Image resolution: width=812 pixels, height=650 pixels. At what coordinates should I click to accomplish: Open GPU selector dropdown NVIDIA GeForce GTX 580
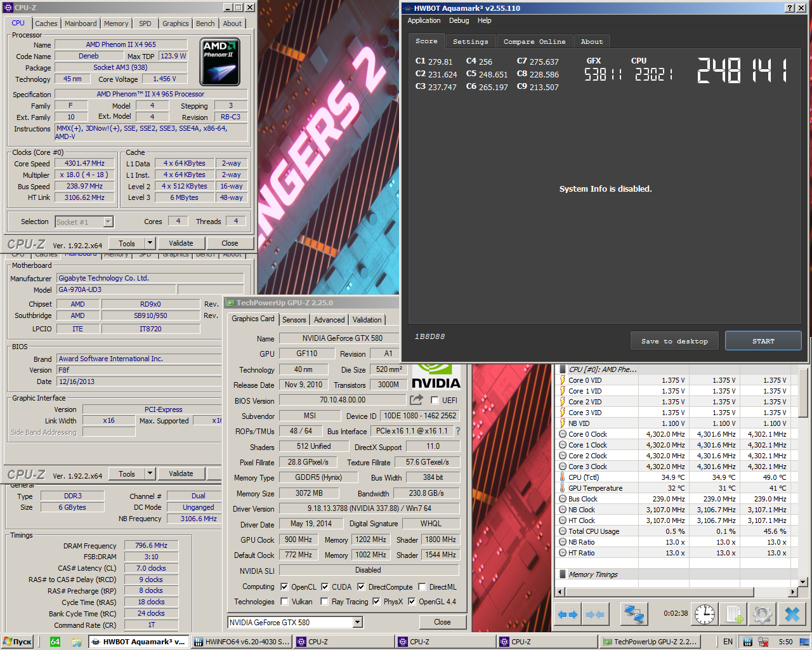(358, 622)
